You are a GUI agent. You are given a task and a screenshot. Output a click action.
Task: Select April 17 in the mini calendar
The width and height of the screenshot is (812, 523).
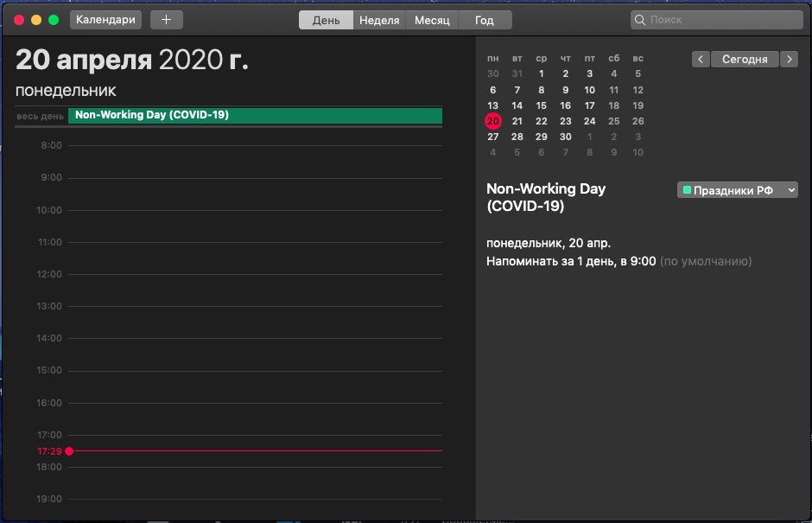point(589,105)
